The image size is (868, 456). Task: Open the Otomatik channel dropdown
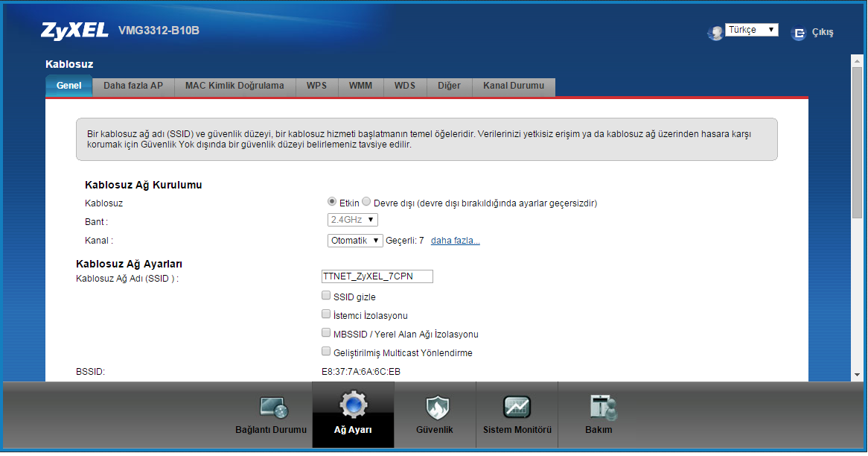click(x=355, y=241)
